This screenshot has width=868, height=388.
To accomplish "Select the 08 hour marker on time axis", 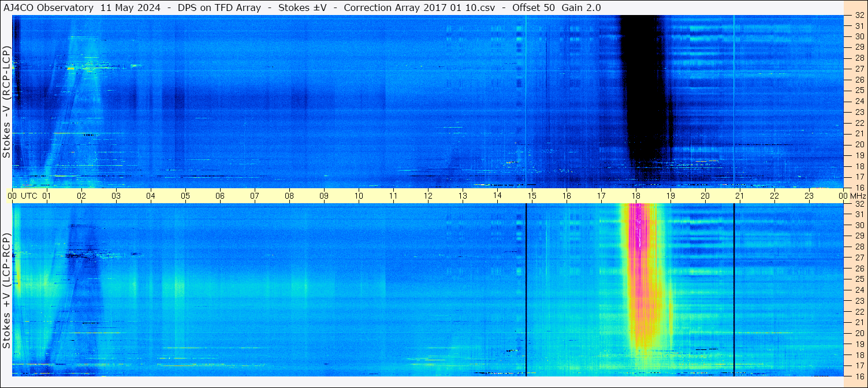I will coord(289,196).
